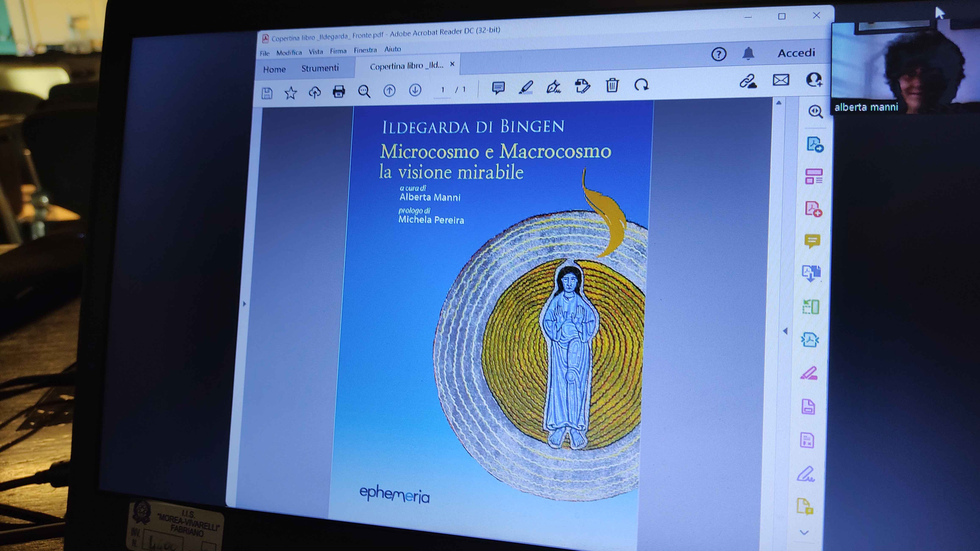
Task: Go to the previous page with the up arrow
Action: pos(389,90)
